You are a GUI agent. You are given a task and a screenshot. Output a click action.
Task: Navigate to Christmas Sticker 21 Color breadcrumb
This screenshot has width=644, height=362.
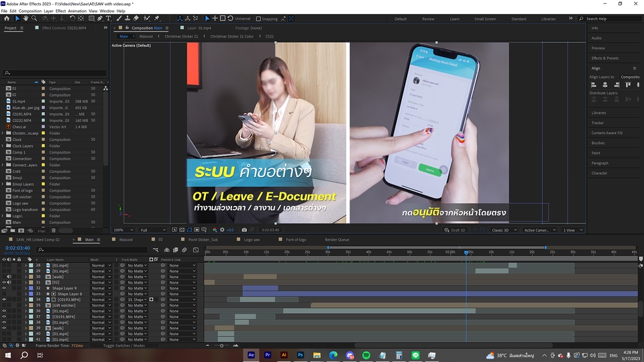pyautogui.click(x=231, y=36)
